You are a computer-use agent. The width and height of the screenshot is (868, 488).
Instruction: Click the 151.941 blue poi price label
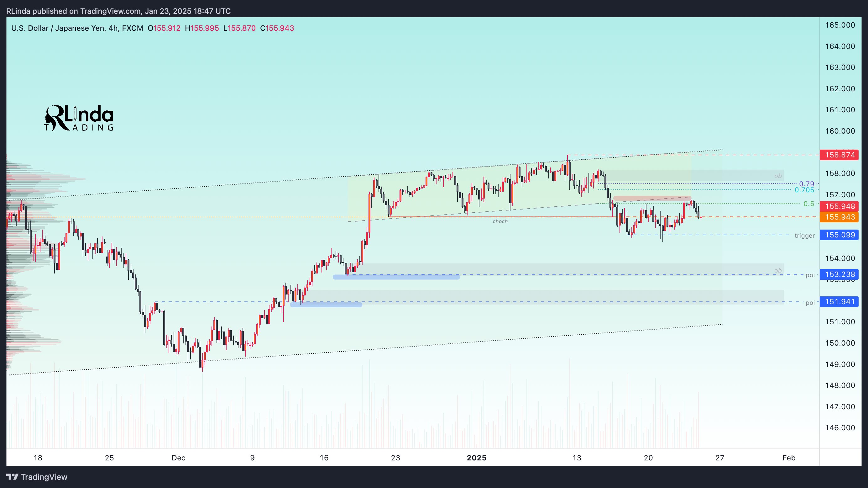pyautogui.click(x=839, y=301)
